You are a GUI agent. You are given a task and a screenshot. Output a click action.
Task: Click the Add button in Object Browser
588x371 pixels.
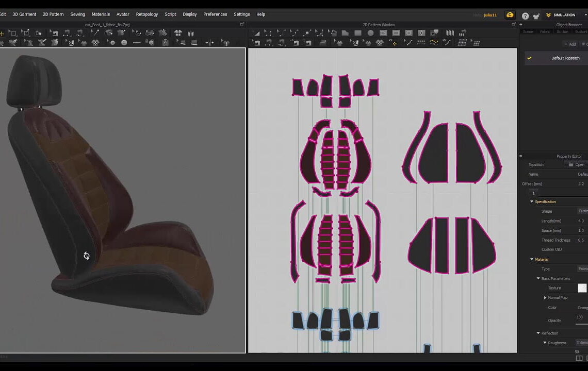click(x=570, y=44)
